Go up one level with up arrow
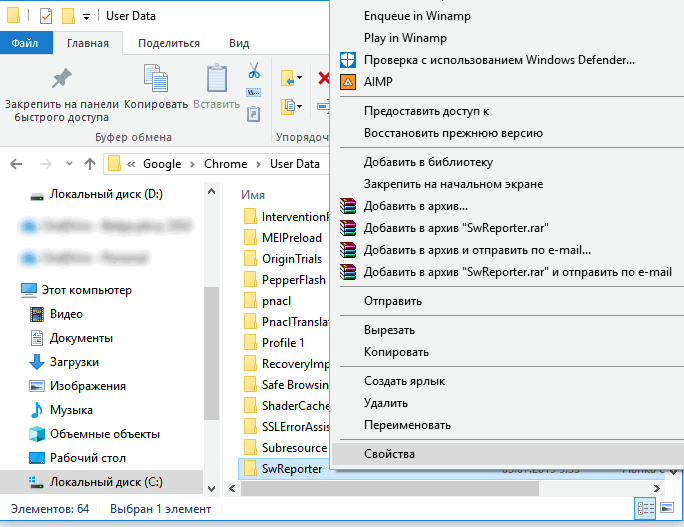 (x=90, y=164)
